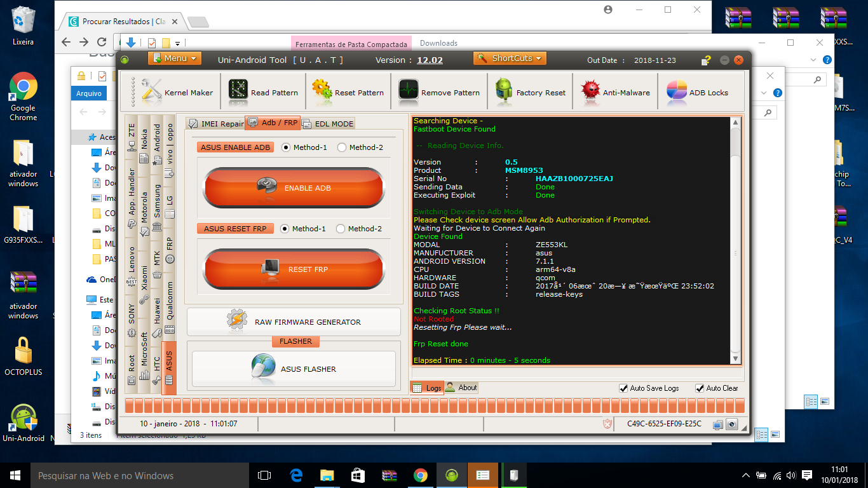Open the MicroSoft vertical tab
This screenshot has height=488, width=868.
coord(144,356)
